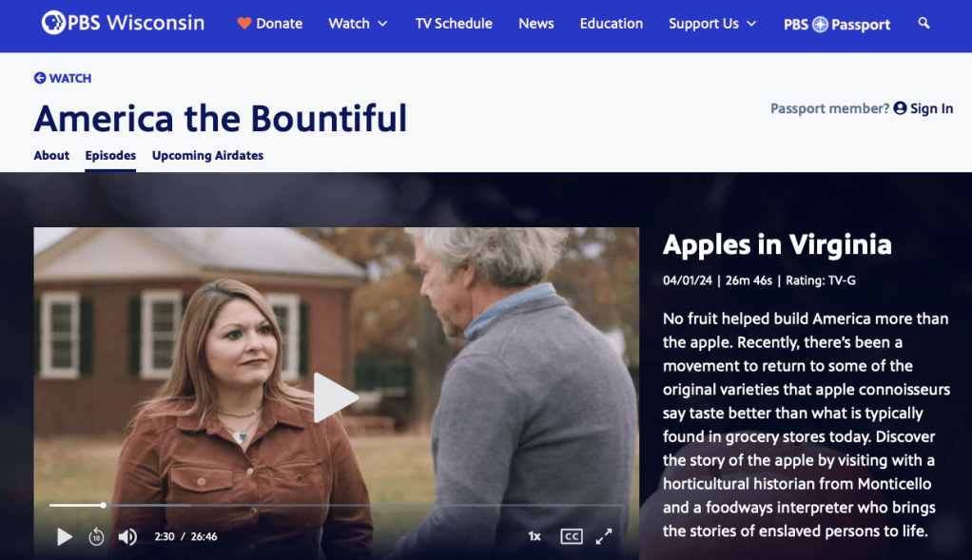Screen dimensions: 972x560
Task: Start playback with small play icon
Action: [x=65, y=536]
